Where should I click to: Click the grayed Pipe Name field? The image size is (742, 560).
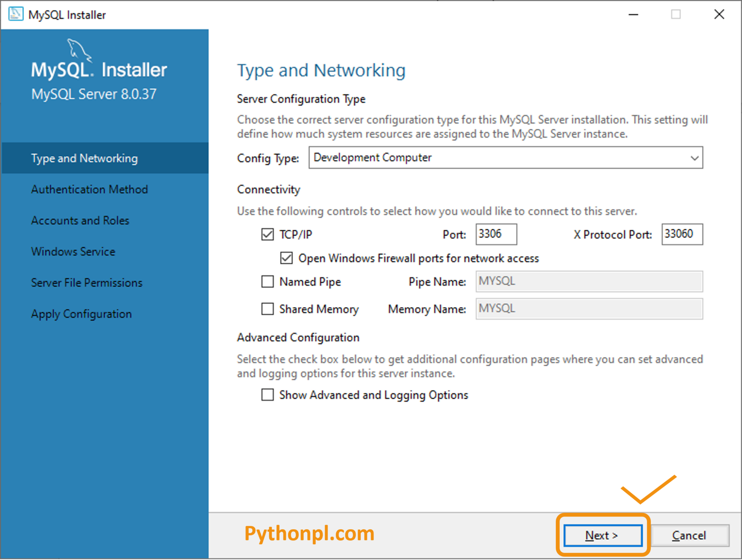[x=588, y=282]
